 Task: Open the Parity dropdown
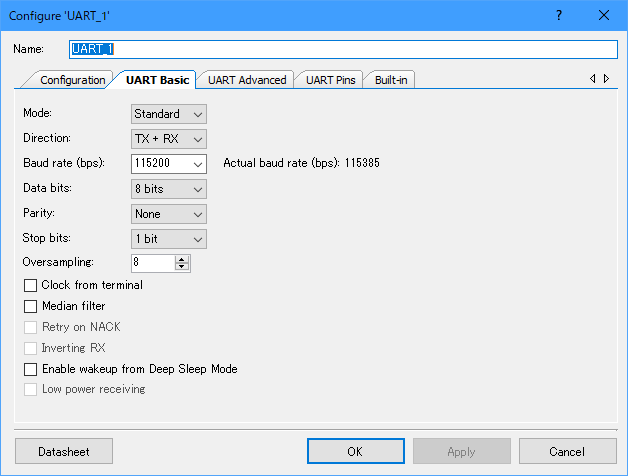pyautogui.click(x=168, y=214)
